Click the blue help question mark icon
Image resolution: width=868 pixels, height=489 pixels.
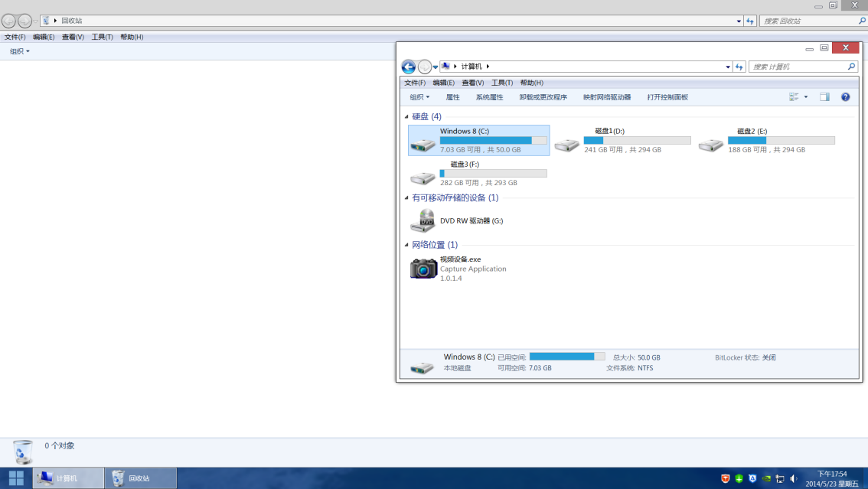click(x=845, y=96)
